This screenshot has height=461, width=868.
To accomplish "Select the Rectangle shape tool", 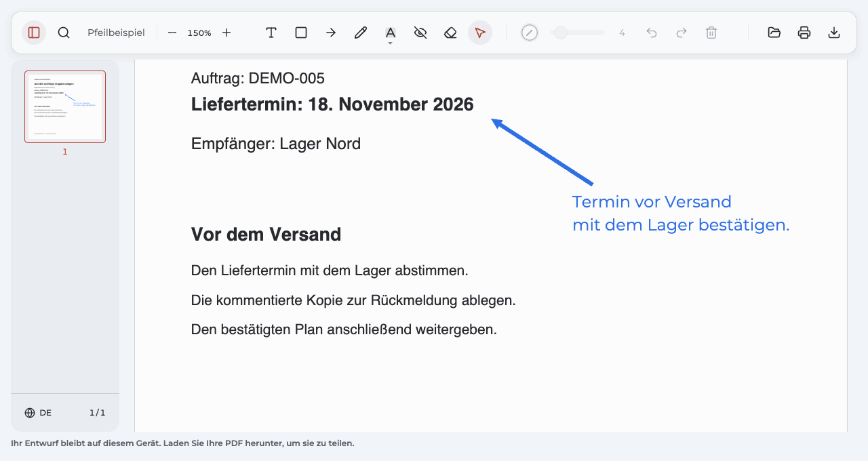I will 301,33.
